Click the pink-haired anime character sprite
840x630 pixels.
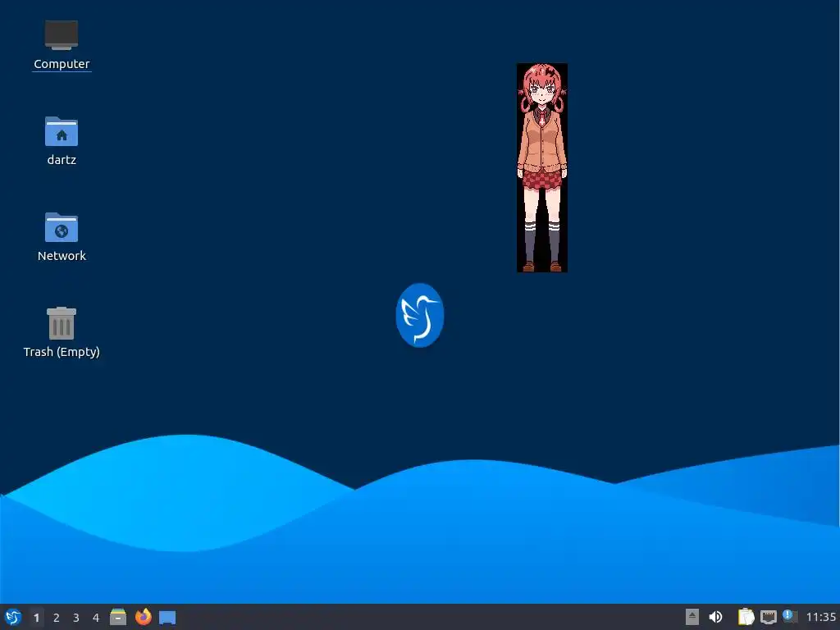tap(541, 167)
